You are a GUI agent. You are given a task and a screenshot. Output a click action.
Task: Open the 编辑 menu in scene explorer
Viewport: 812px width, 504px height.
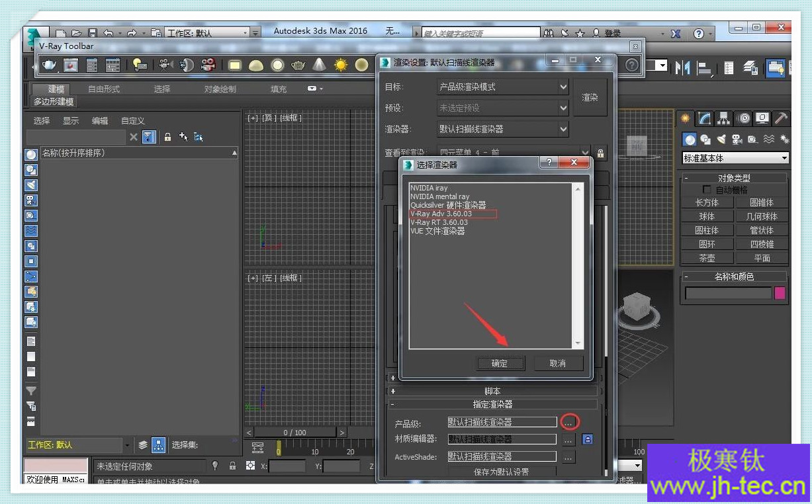pos(100,120)
